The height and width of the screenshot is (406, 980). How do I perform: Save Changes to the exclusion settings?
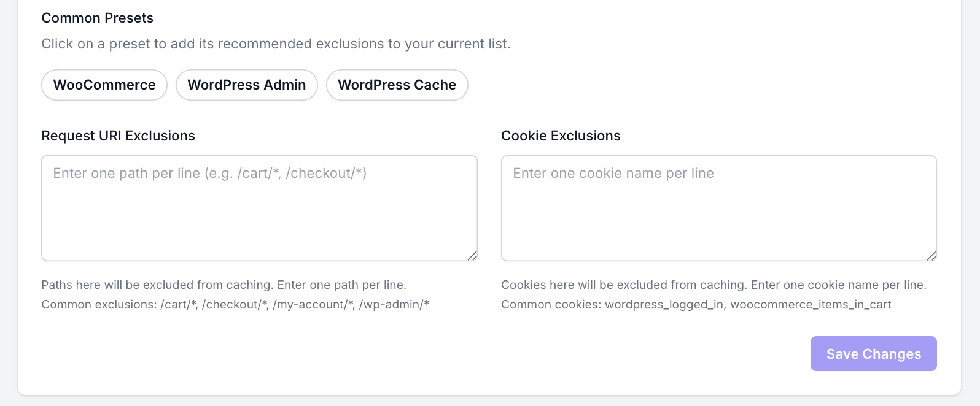(x=874, y=354)
